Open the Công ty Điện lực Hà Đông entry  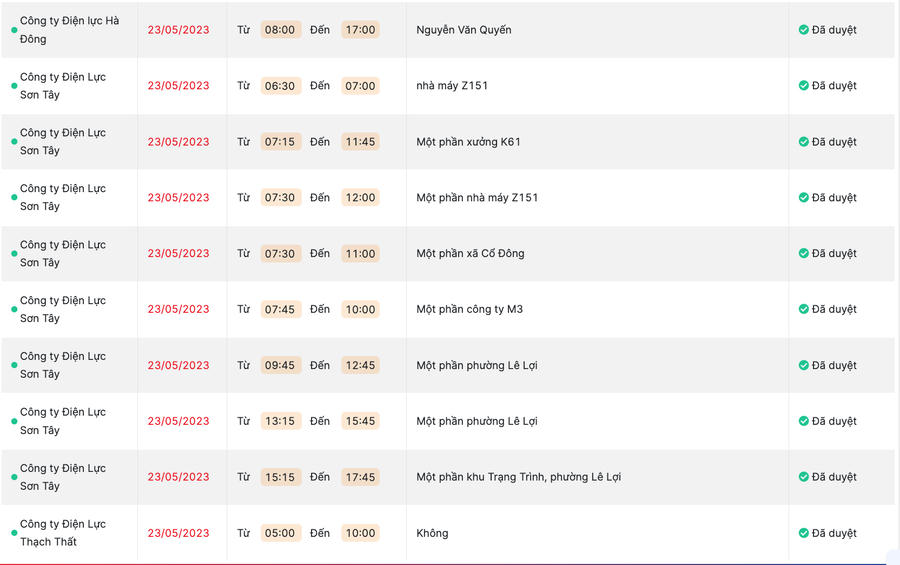click(69, 30)
